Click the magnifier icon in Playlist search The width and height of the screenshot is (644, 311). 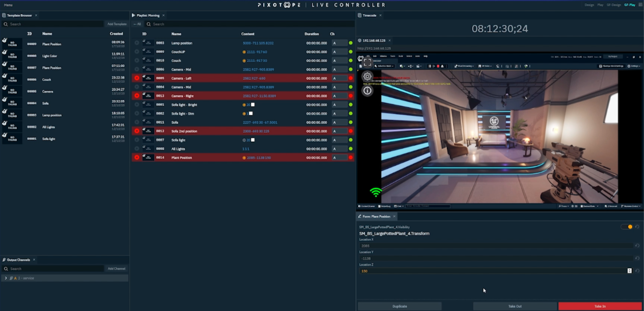[x=149, y=24]
